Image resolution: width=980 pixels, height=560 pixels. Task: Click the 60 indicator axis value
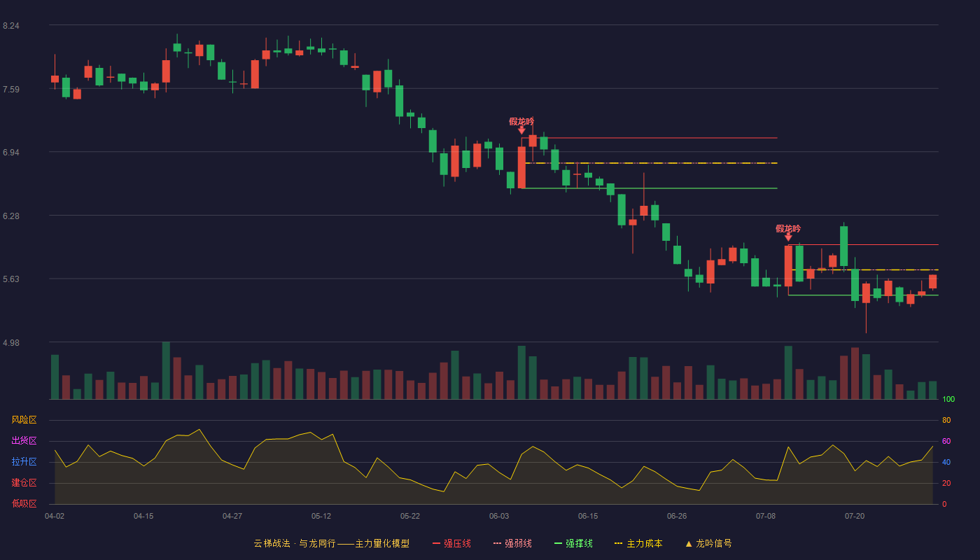pos(946,442)
